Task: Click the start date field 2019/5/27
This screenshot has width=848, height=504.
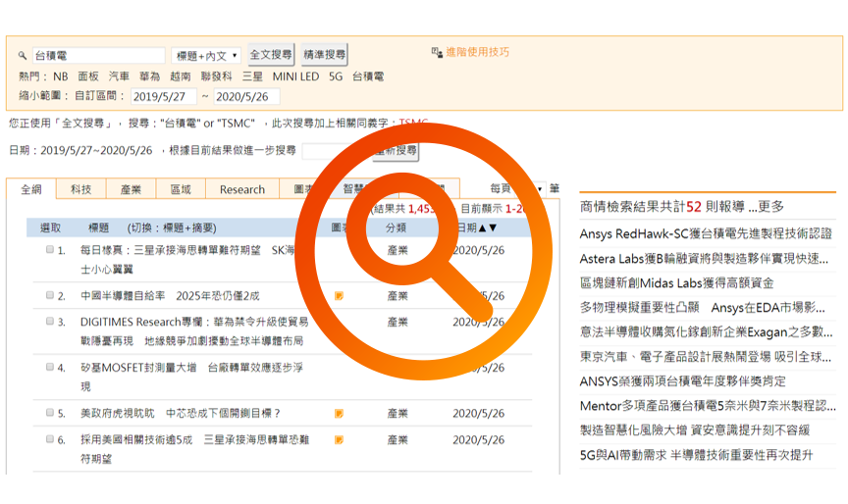Action: point(165,96)
